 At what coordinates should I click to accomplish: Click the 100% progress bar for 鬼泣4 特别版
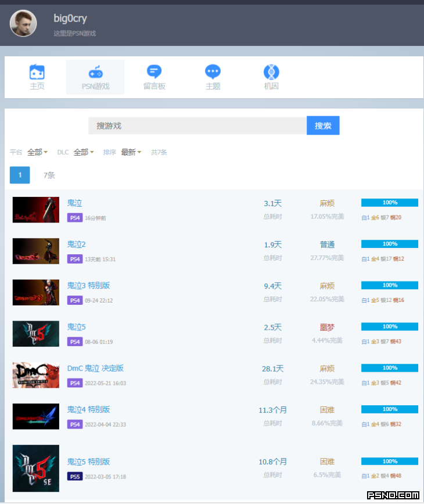[390, 409]
